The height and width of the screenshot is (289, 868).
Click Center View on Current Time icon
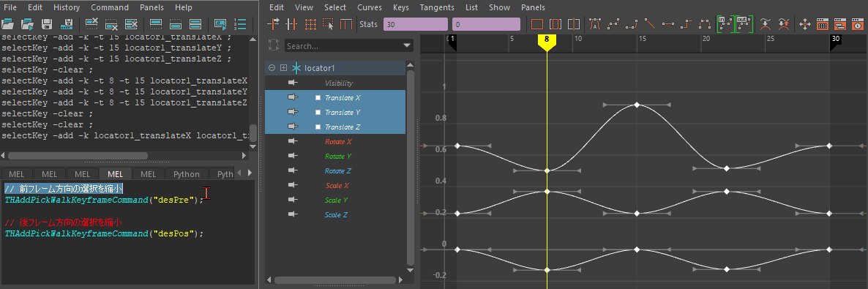(x=574, y=24)
